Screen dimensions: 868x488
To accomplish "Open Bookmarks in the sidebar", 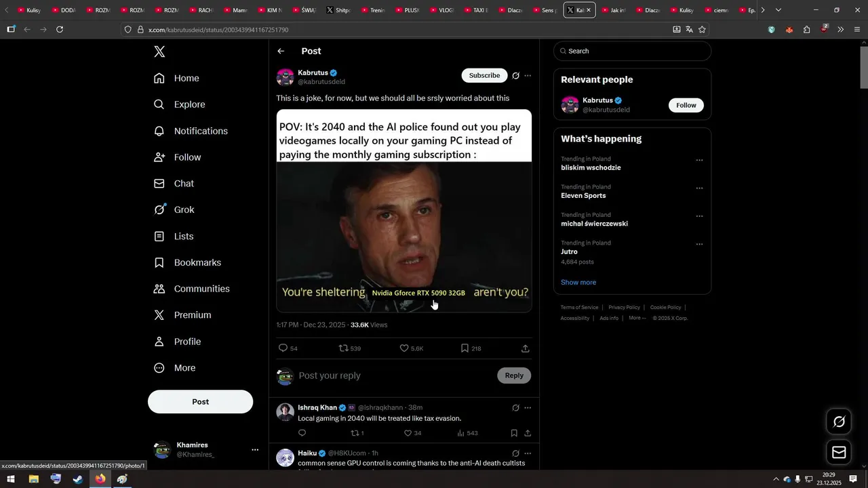I will click(197, 262).
